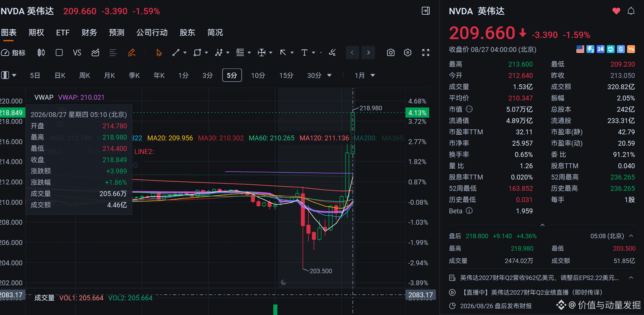Select the text annotation T tool
644x315 pixels.
[305, 53]
